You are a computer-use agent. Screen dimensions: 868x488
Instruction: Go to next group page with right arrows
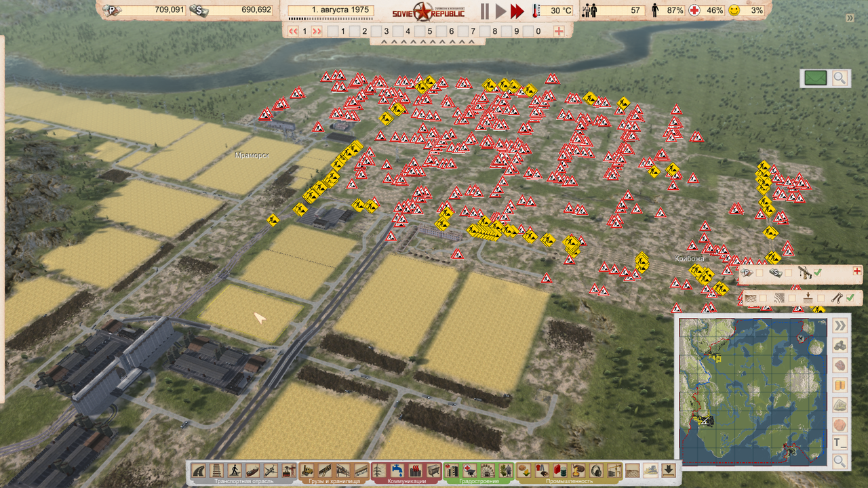tap(316, 31)
